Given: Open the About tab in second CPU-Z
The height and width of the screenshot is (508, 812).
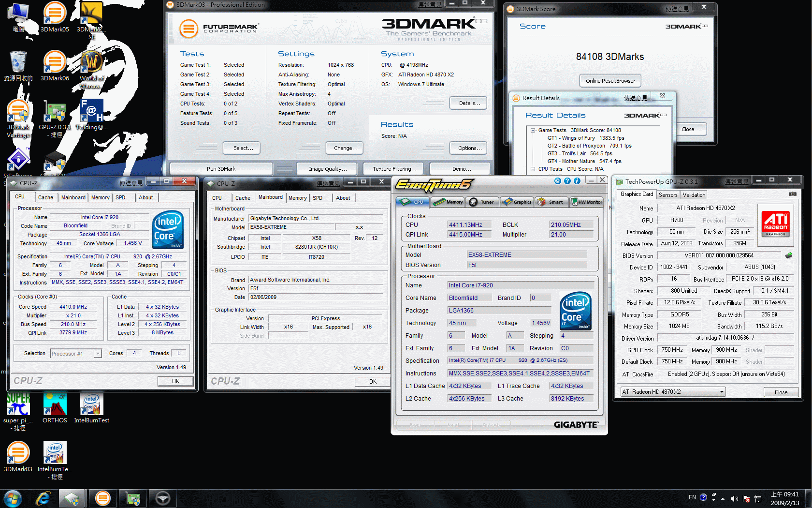Looking at the screenshot, I should click(343, 198).
